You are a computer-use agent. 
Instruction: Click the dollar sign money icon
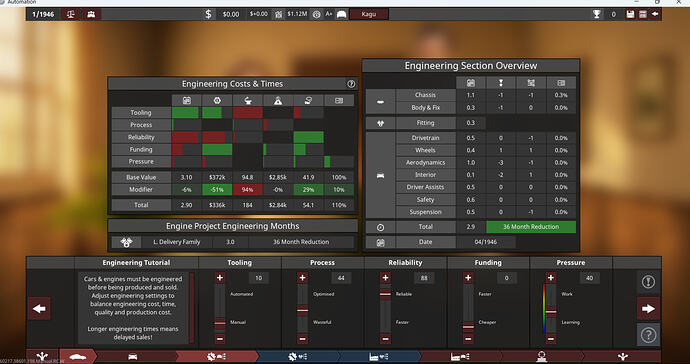pyautogui.click(x=209, y=14)
